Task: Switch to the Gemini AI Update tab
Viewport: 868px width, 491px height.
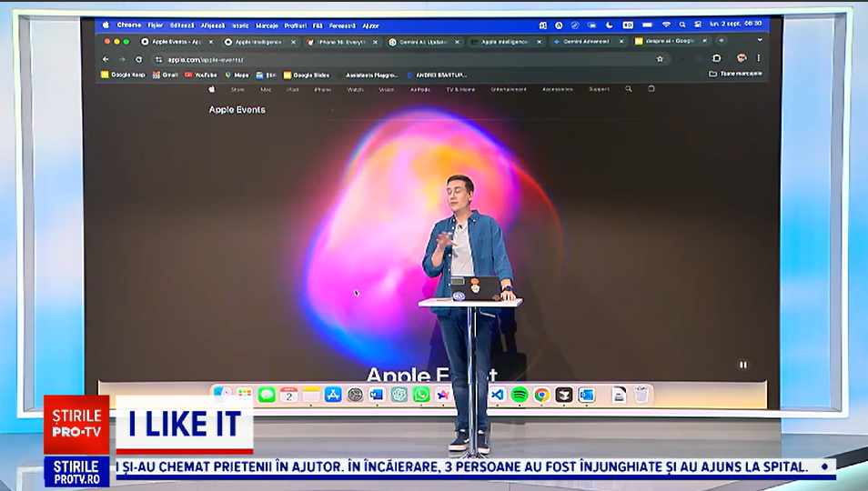Action: 423,42
